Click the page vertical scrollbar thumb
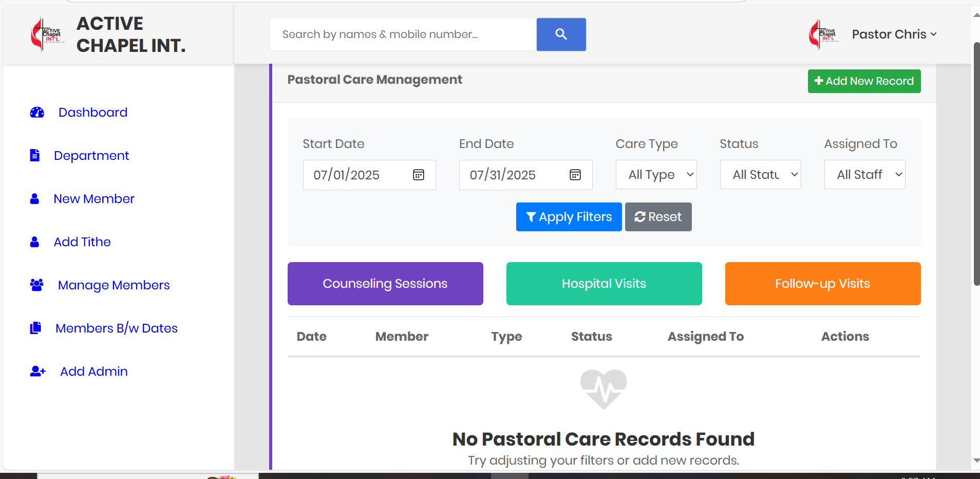 976,164
